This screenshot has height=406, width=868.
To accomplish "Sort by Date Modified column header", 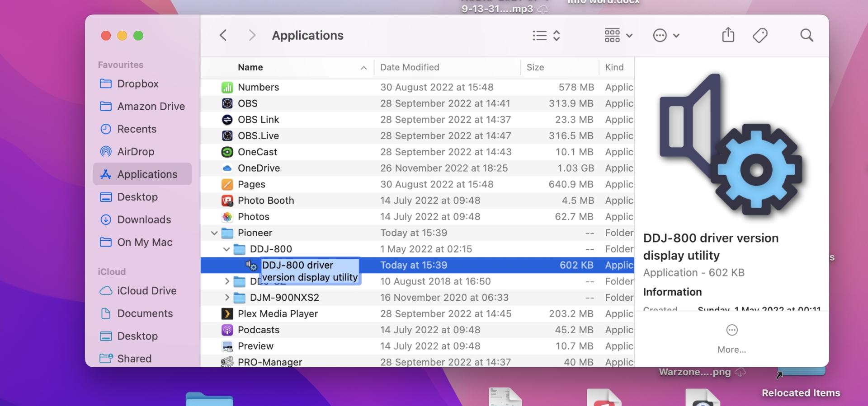I will pyautogui.click(x=410, y=67).
